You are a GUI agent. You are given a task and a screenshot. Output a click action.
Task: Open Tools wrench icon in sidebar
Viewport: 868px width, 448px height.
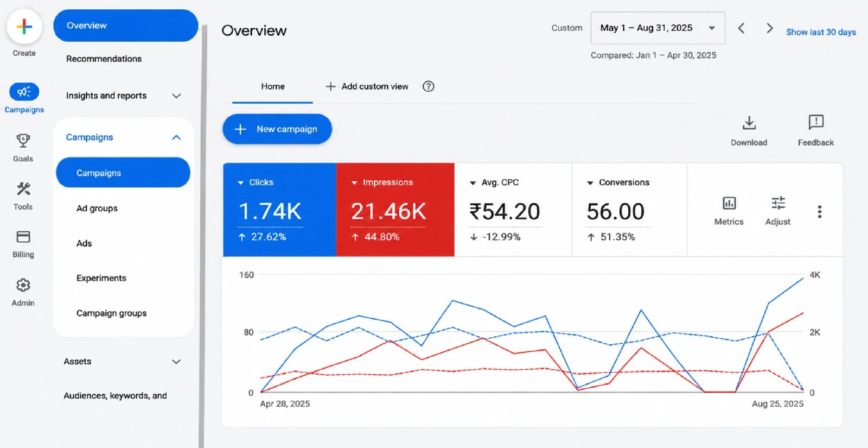pos(23,189)
